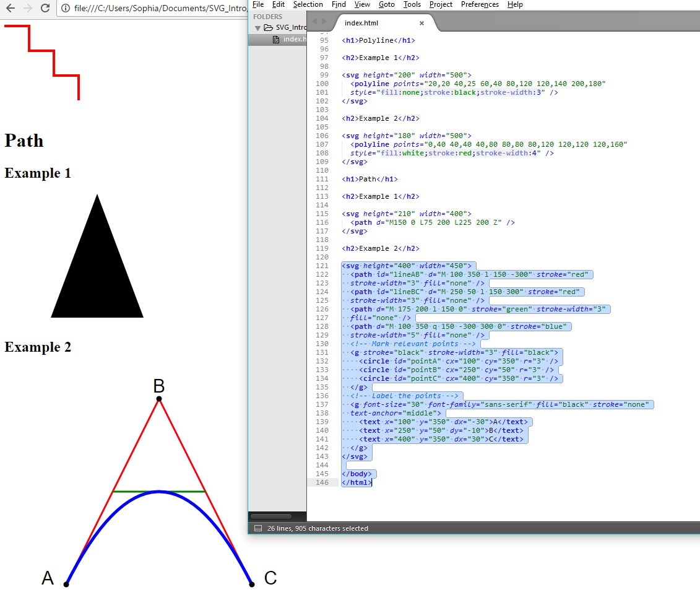This screenshot has width=700, height=613.
Task: Open the Edit menu
Action: [278, 4]
